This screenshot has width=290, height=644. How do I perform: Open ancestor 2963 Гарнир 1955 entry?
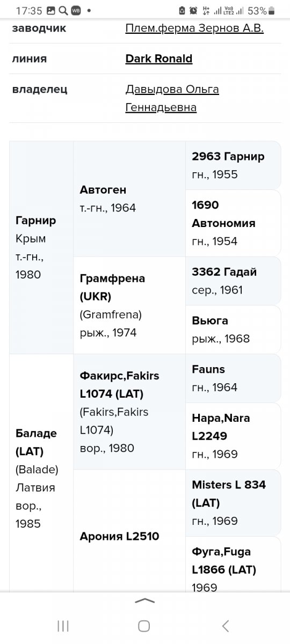[233, 165]
